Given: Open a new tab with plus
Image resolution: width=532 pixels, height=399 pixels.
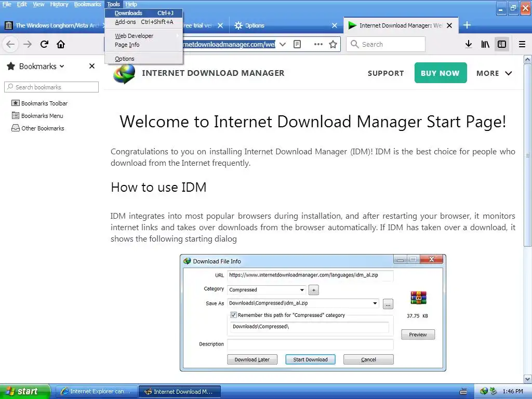Looking at the screenshot, I should (x=467, y=25).
